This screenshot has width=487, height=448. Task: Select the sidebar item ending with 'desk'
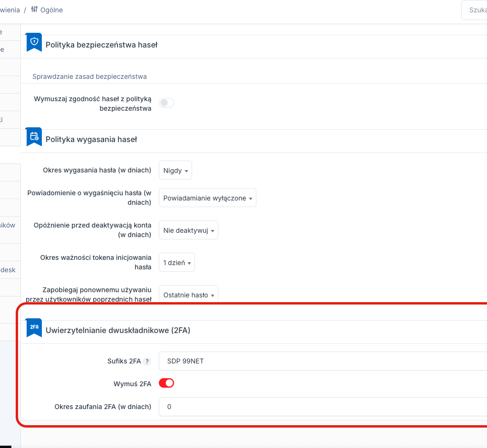pos(8,270)
